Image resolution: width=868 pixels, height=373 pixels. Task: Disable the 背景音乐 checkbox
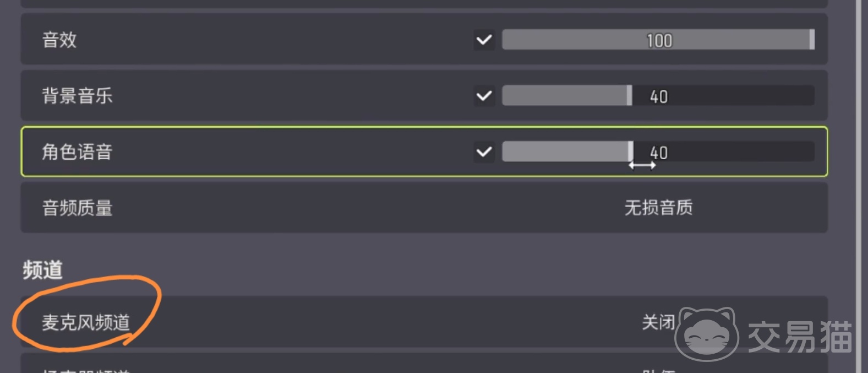(484, 96)
